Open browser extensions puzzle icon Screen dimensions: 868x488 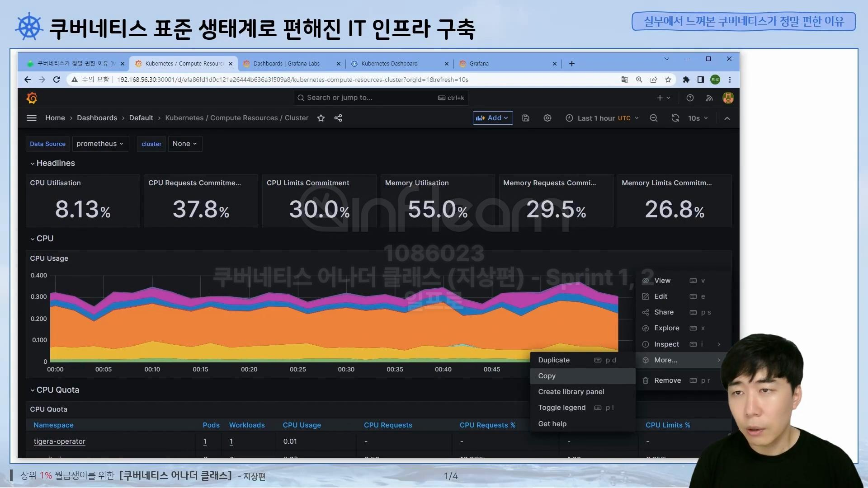686,80
